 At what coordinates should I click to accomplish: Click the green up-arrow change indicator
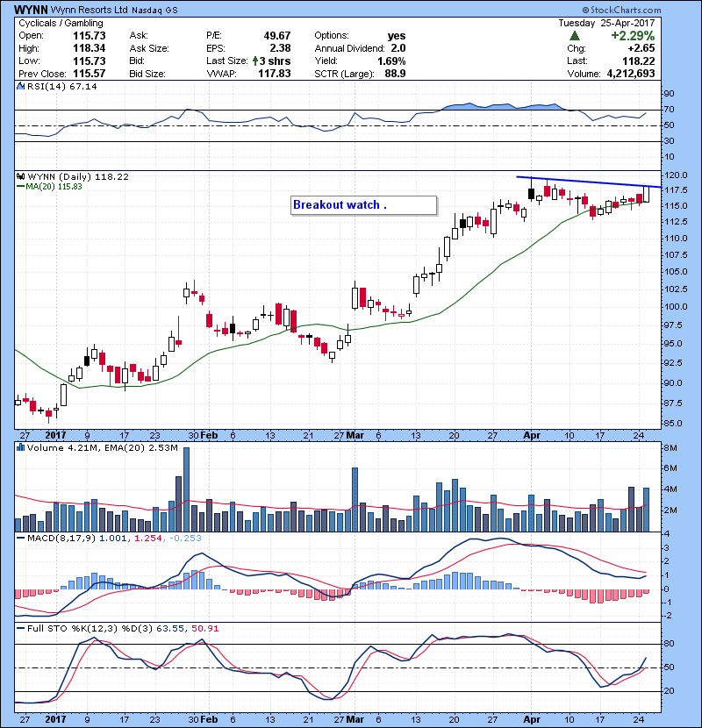574,36
